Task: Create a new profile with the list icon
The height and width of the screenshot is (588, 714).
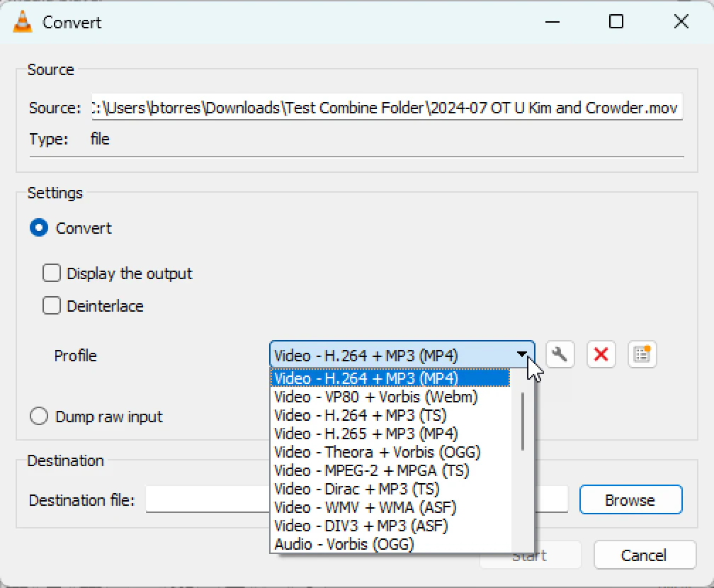Action: click(642, 354)
